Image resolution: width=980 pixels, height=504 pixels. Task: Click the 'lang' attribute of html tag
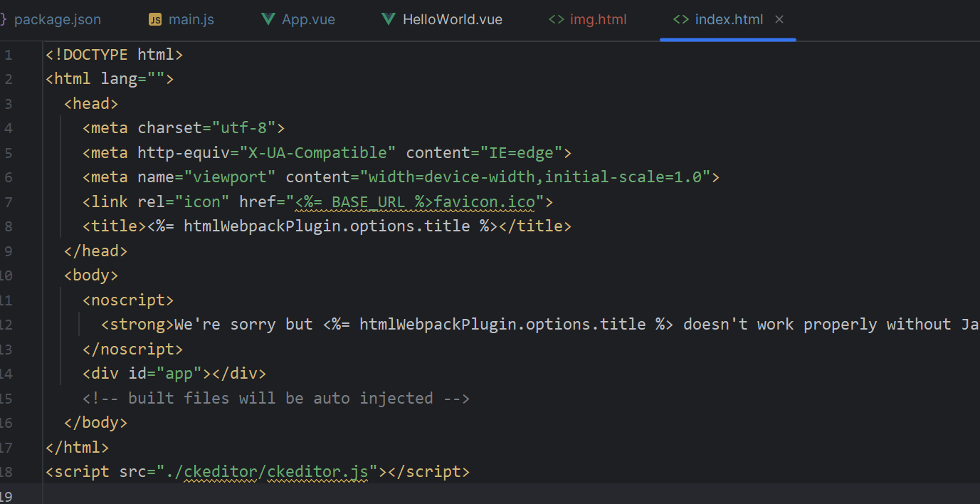[x=119, y=79]
